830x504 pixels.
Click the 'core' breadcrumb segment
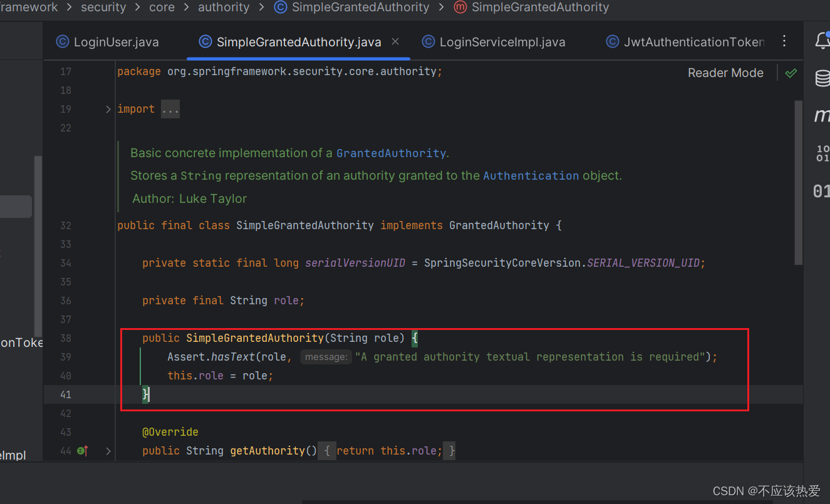click(x=162, y=8)
